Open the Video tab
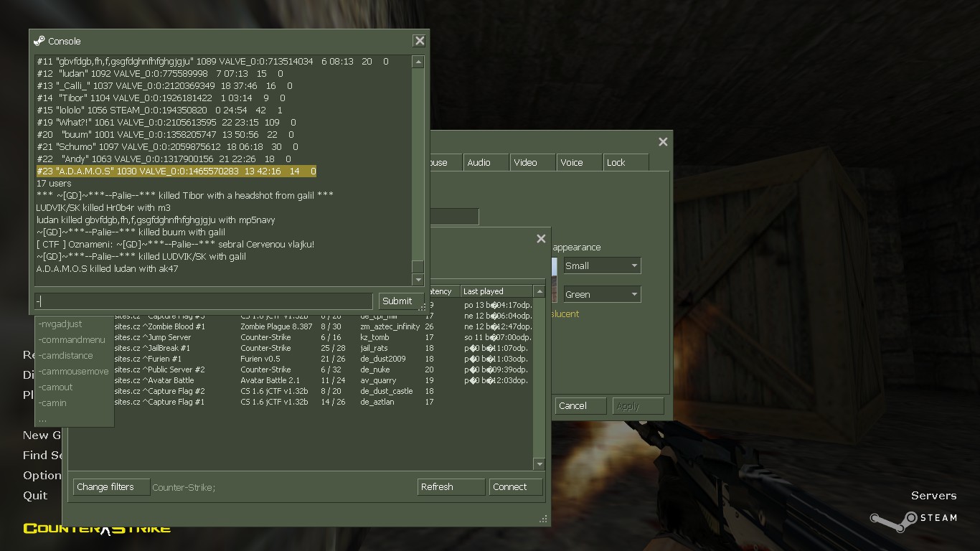This screenshot has width=980, height=551. pos(525,163)
